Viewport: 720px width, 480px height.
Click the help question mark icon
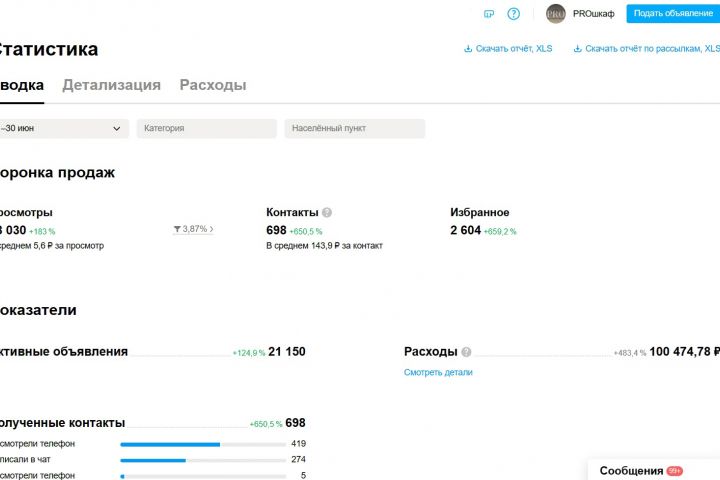[x=514, y=14]
